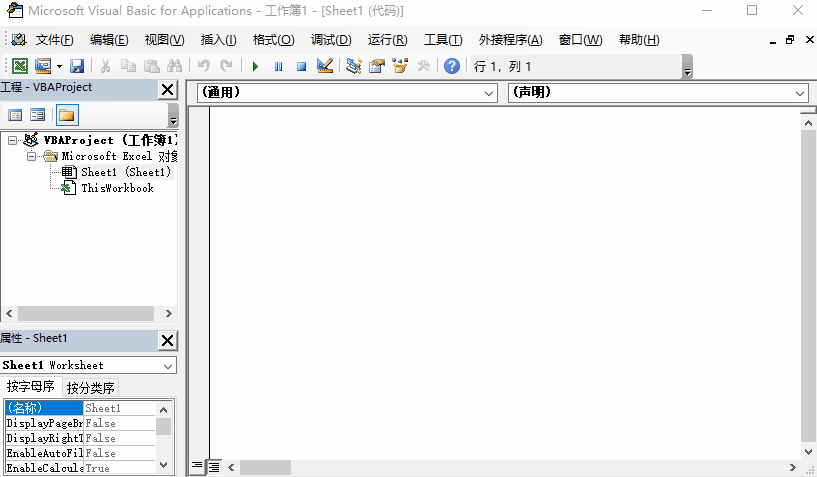Click the Copy icon in toolbar
Screen dimensions: 817x477
click(x=128, y=66)
